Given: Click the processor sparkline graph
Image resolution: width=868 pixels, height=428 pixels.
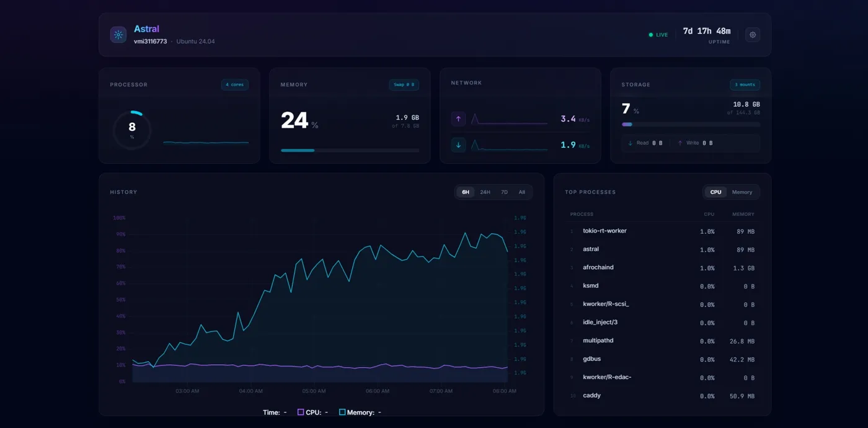Looking at the screenshot, I should [206, 143].
